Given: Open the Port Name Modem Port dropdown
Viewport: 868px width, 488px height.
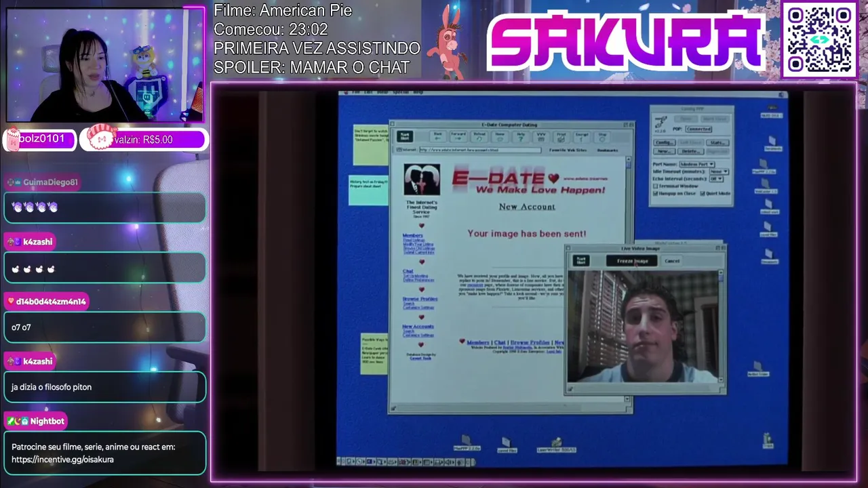Looking at the screenshot, I should click(x=697, y=164).
